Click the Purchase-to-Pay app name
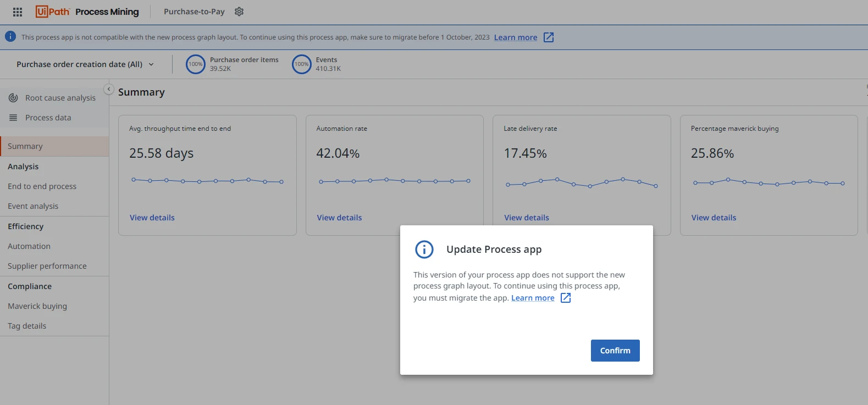Viewport: 868px width, 405px height. (194, 12)
